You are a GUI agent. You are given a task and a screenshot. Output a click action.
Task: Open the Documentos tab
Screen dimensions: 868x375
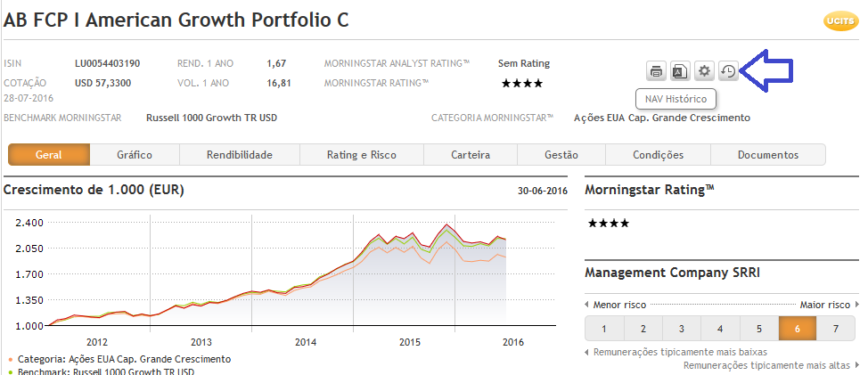767,155
